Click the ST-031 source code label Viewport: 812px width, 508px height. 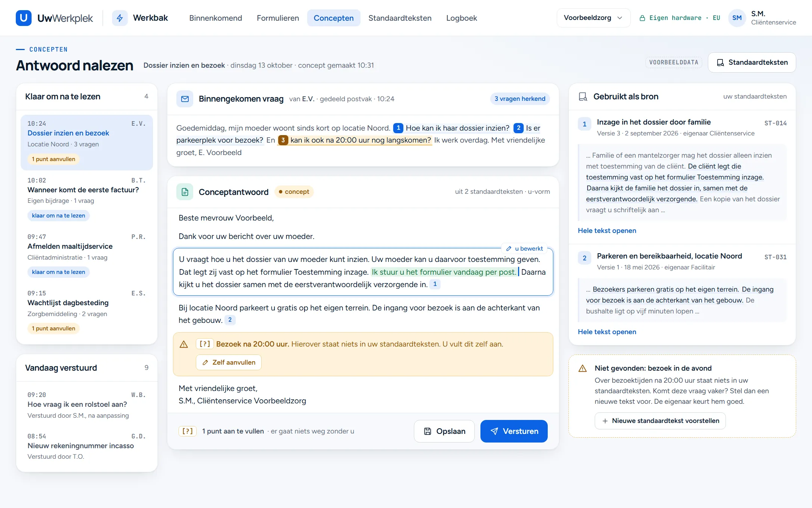(775, 257)
